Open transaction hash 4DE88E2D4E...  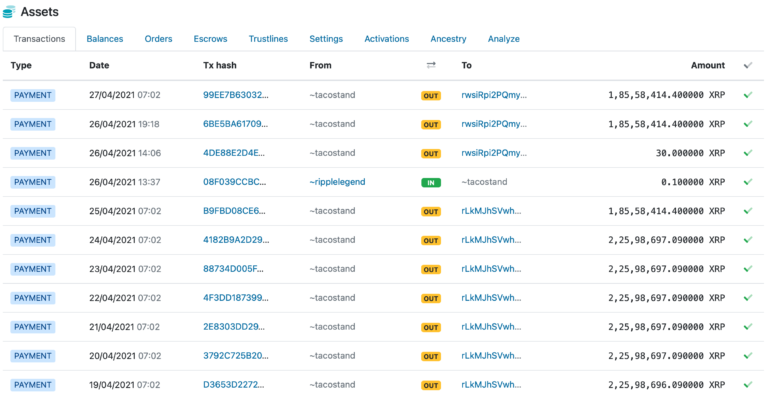[234, 153]
